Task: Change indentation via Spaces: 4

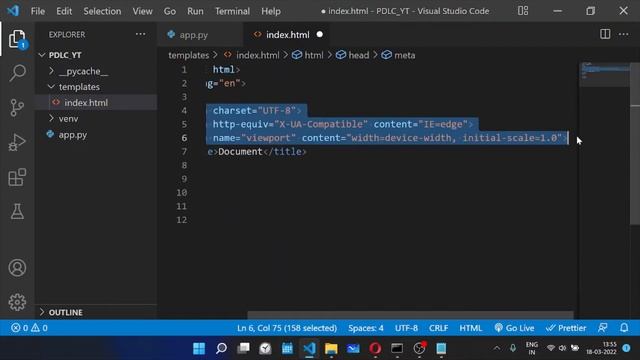Action: click(366, 328)
